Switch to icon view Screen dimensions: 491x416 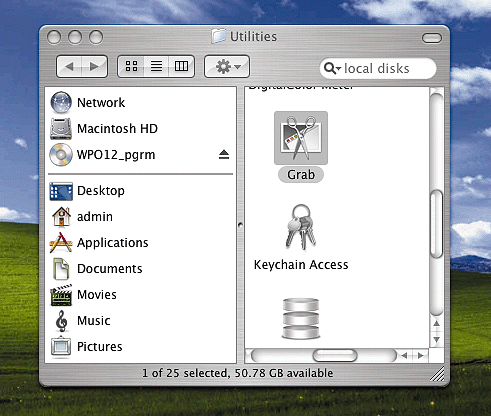(x=131, y=66)
